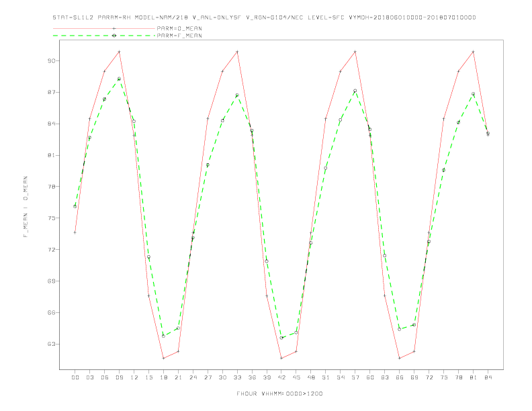Click the green circle data marker at forecast hour 27

pyautogui.click(x=208, y=165)
